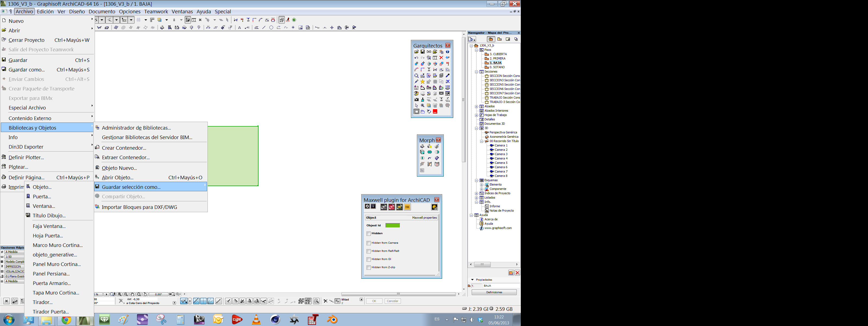This screenshot has height=326, width=868.
Task: Collapse the Propiedades disclosure triangle
Action: click(473, 280)
